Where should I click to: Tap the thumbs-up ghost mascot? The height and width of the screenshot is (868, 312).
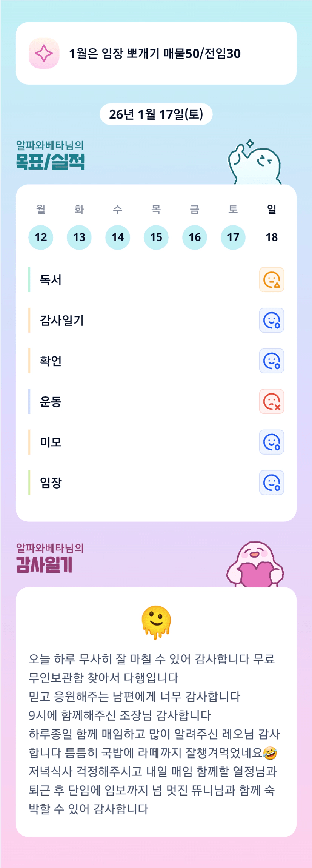(254, 163)
